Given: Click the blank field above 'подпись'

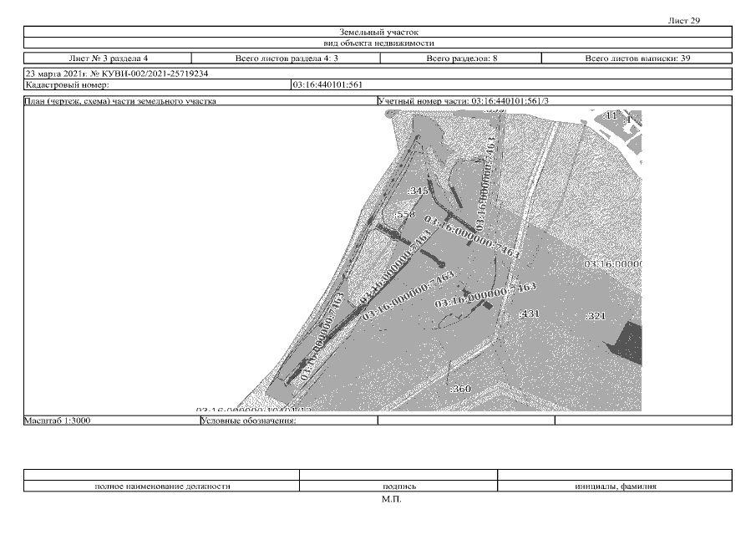Looking at the screenshot, I should 398,475.
